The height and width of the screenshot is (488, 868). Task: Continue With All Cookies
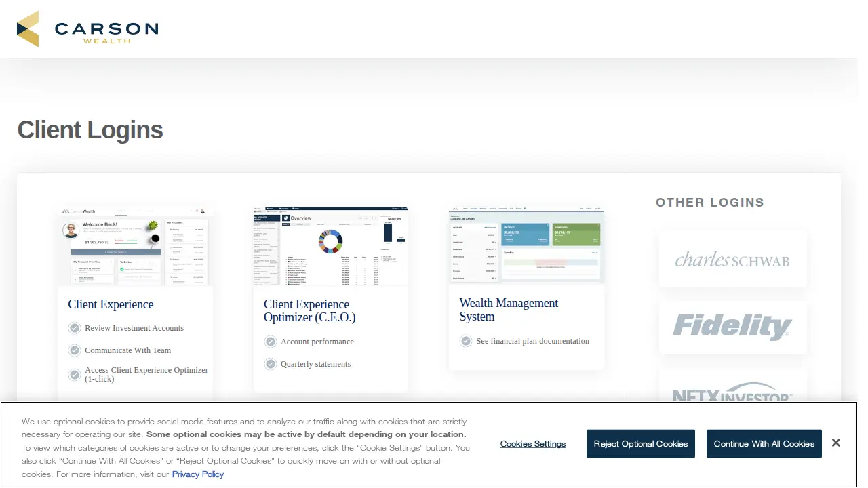coord(764,444)
